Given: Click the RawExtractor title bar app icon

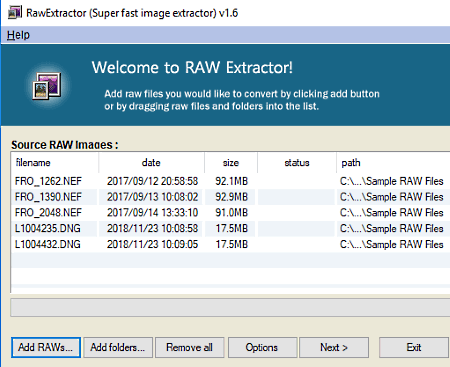Looking at the screenshot, I should [15, 12].
